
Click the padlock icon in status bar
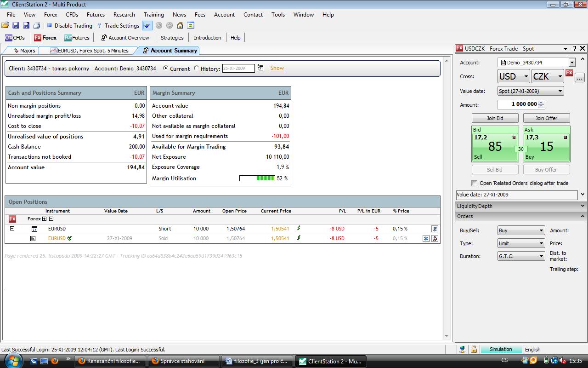click(x=474, y=350)
